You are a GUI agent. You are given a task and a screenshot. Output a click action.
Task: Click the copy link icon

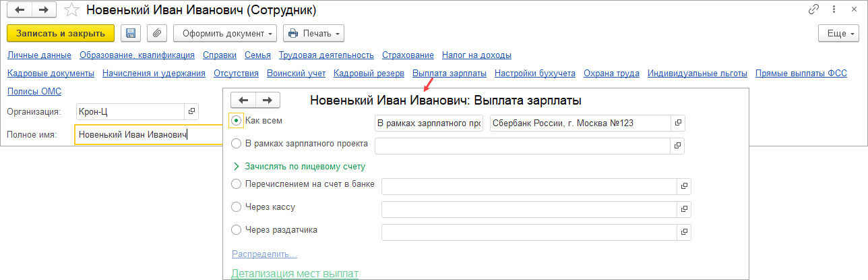pos(813,10)
